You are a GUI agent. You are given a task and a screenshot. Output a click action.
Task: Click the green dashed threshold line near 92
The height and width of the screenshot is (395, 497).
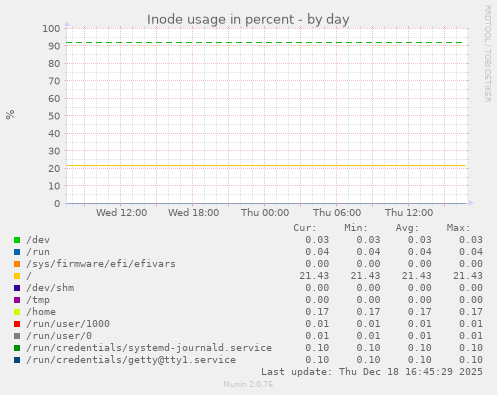(x=265, y=43)
